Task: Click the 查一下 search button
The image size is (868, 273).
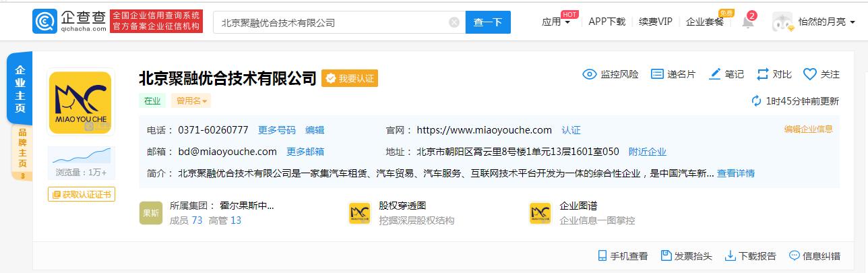Action: (x=487, y=22)
